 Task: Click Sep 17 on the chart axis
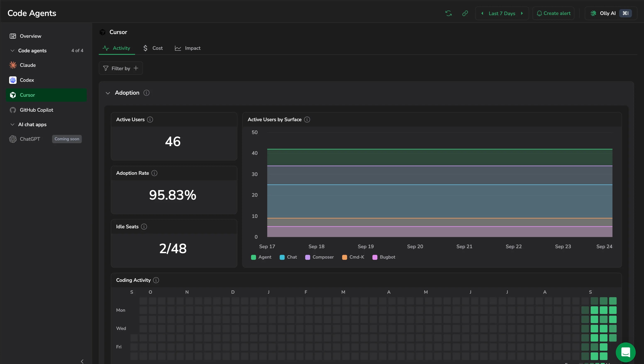(267, 247)
